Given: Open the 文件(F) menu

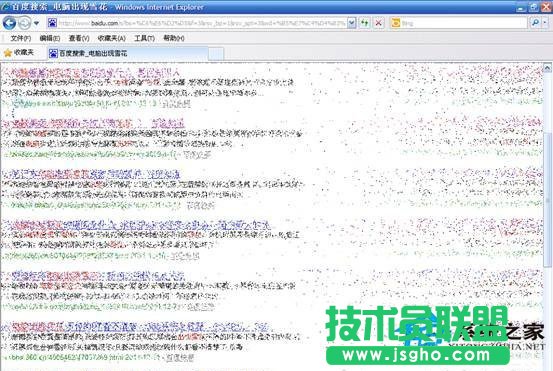Looking at the screenshot, I should (21, 38).
